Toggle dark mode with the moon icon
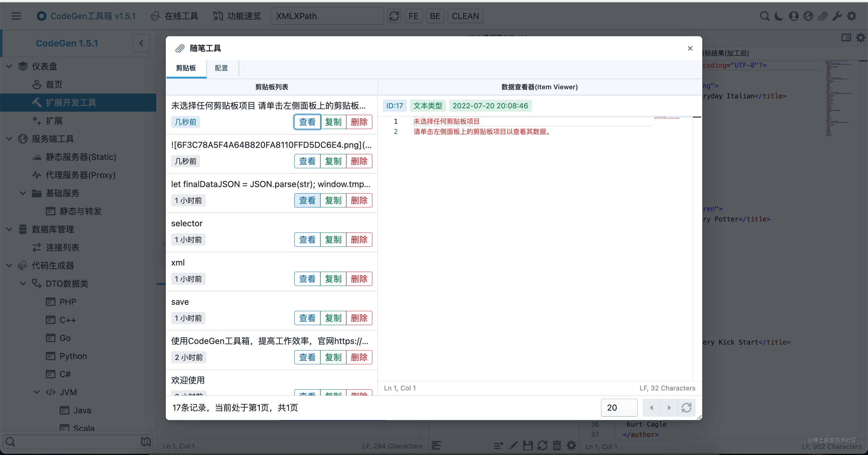The image size is (868, 455). (779, 16)
